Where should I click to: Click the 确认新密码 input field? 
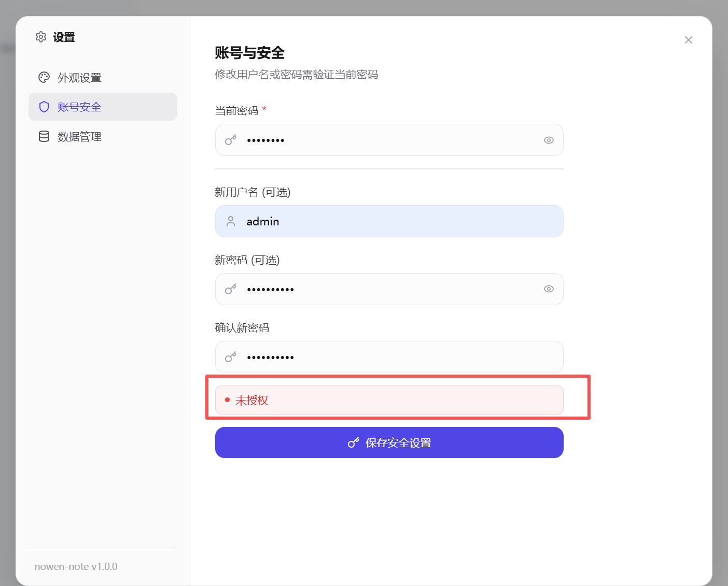[x=389, y=357]
